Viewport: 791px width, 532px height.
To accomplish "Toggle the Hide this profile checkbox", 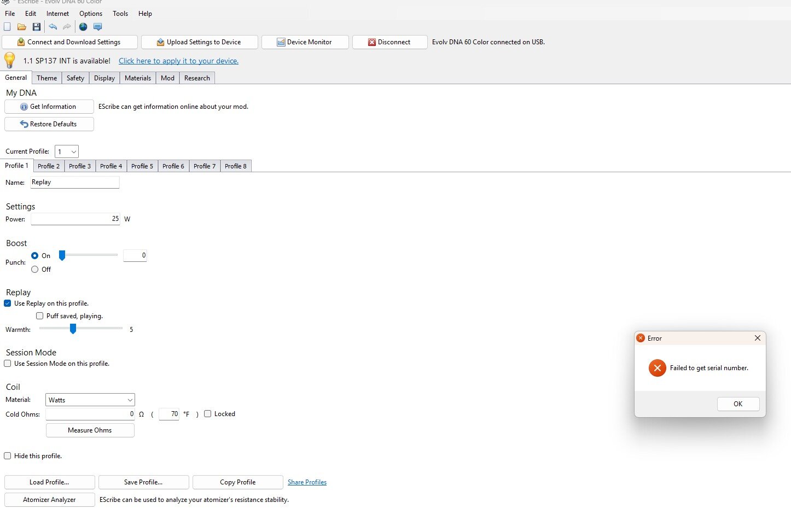I will click(8, 456).
